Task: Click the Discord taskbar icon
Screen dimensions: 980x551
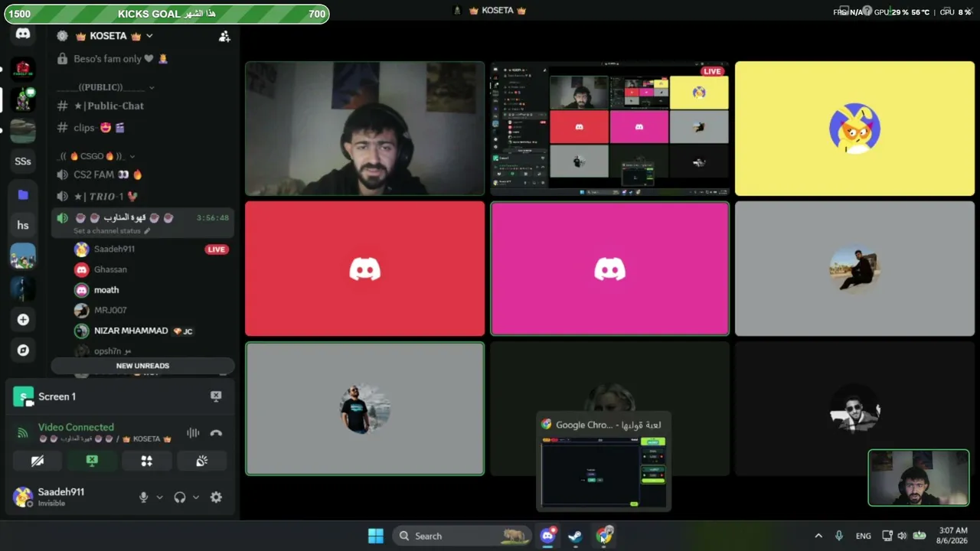Action: 547,536
